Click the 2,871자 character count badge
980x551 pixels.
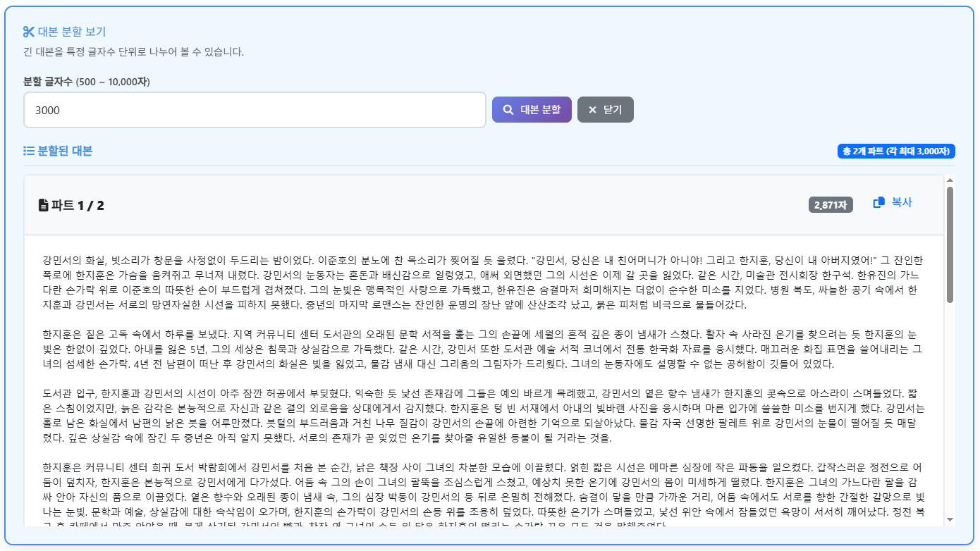coord(831,205)
